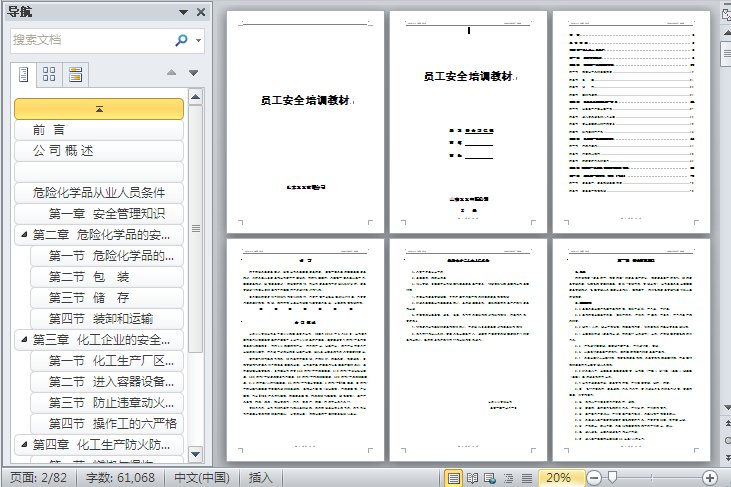Image resolution: width=731 pixels, height=487 pixels.
Task: Click navigation list scroll up arrow
Action: pyautogui.click(x=195, y=97)
